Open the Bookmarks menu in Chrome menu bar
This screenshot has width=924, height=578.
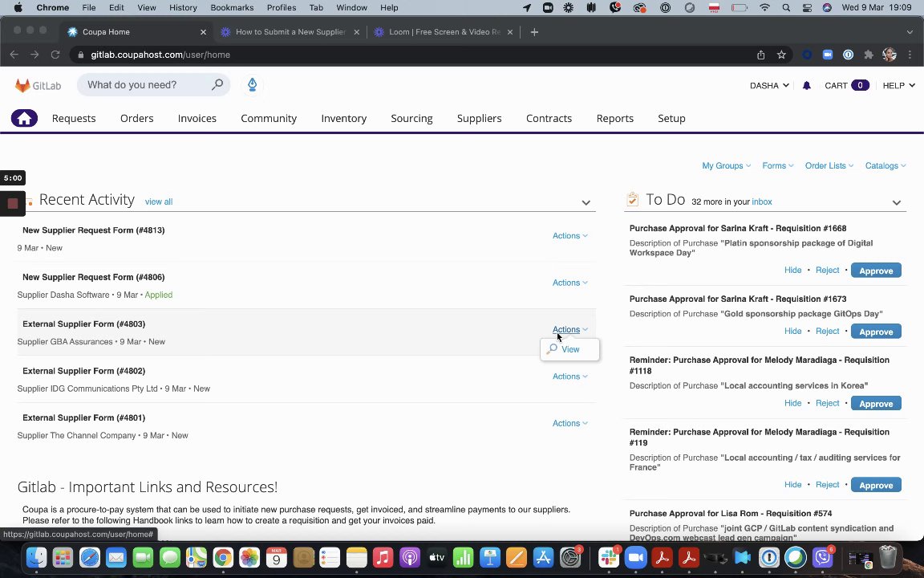click(x=232, y=8)
